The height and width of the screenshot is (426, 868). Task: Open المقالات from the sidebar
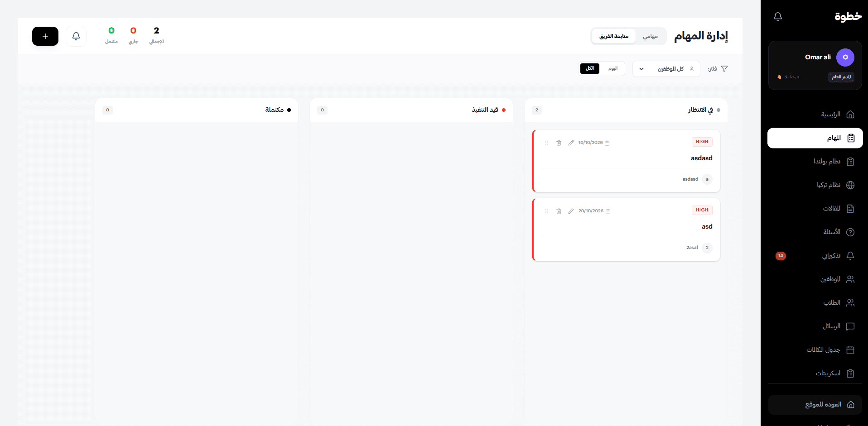(x=833, y=208)
